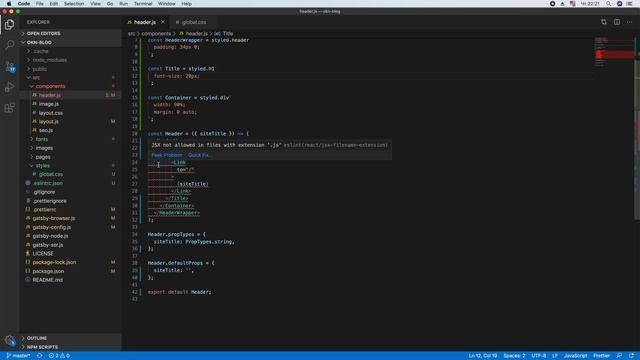The height and width of the screenshot is (360, 640).
Task: Open the Run menu
Action: (123, 4)
